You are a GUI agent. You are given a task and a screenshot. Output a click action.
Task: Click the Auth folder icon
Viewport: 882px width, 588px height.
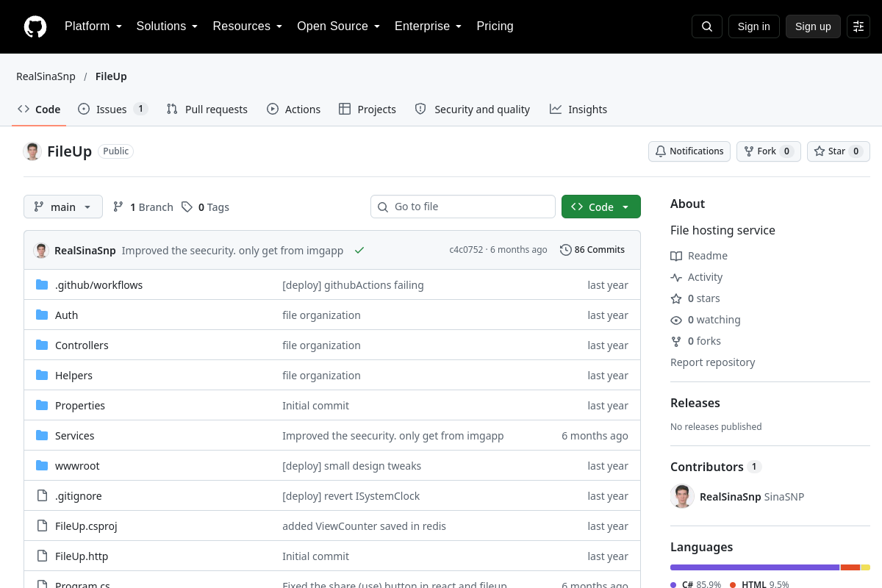tap(42, 315)
